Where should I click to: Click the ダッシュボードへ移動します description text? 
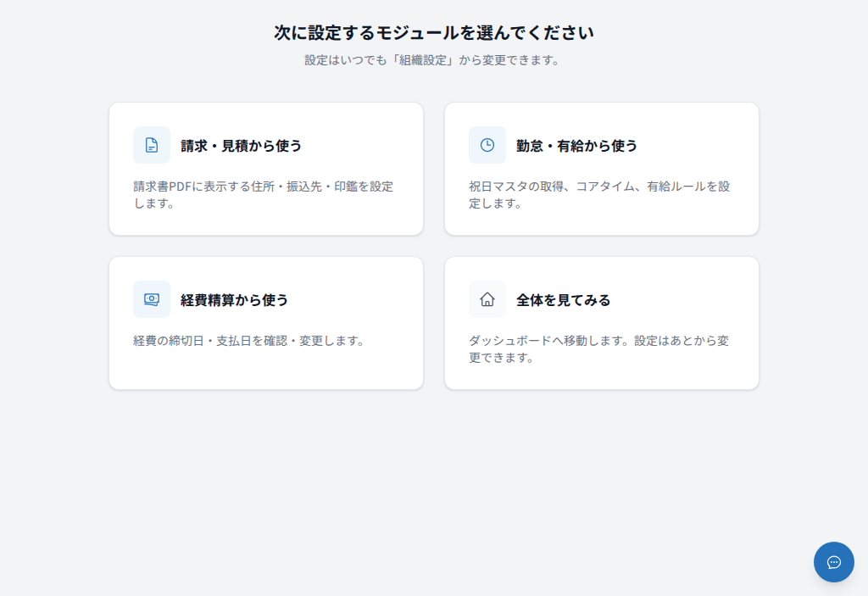pyautogui.click(x=599, y=349)
